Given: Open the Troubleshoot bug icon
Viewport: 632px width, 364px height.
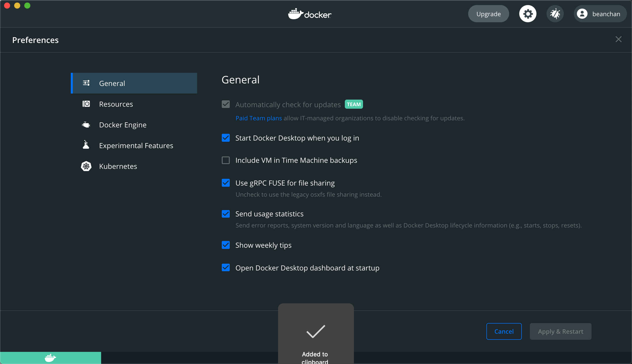Looking at the screenshot, I should [555, 14].
